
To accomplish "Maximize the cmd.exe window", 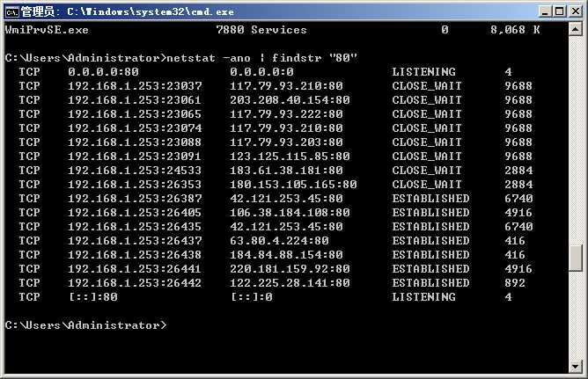I will [x=560, y=11].
